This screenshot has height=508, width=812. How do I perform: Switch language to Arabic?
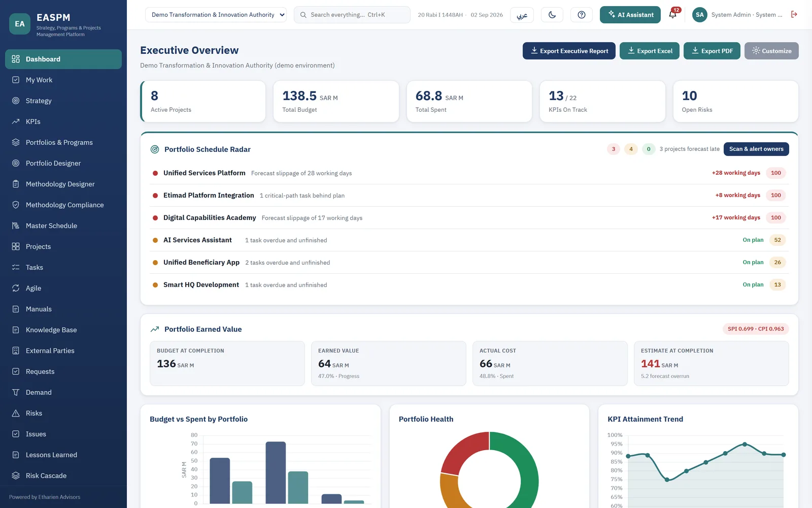pyautogui.click(x=522, y=15)
